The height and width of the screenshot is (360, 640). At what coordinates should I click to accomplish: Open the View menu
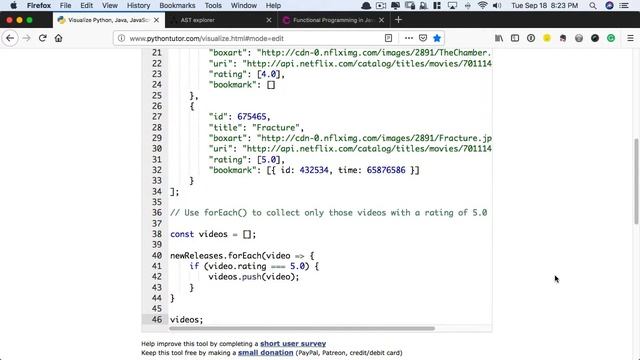point(109,6)
